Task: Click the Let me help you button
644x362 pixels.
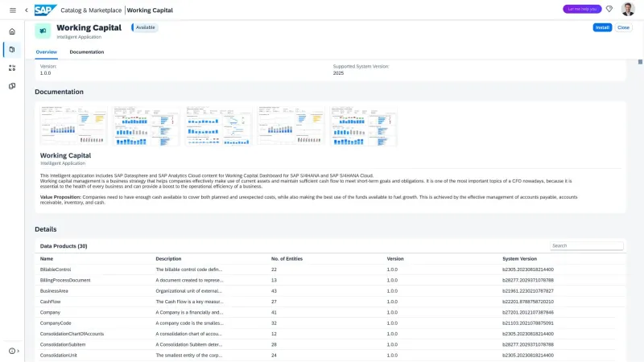Action: tap(582, 9)
